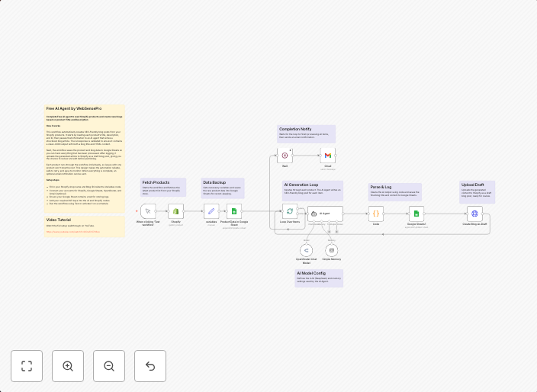The width and height of the screenshot is (537, 392).
Task: Select the Loop Over Items node
Action: click(x=290, y=211)
